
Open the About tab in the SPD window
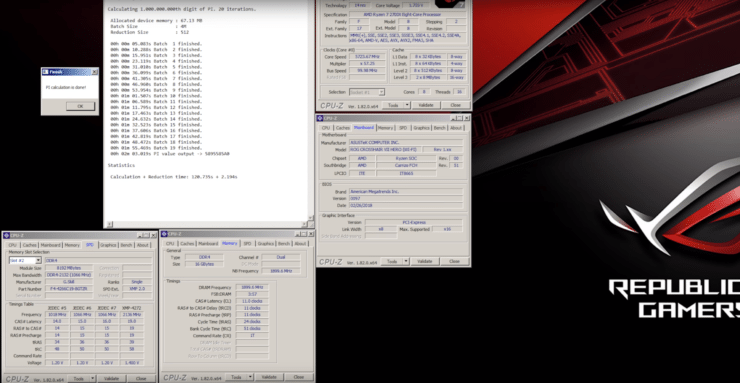pyautogui.click(x=143, y=245)
